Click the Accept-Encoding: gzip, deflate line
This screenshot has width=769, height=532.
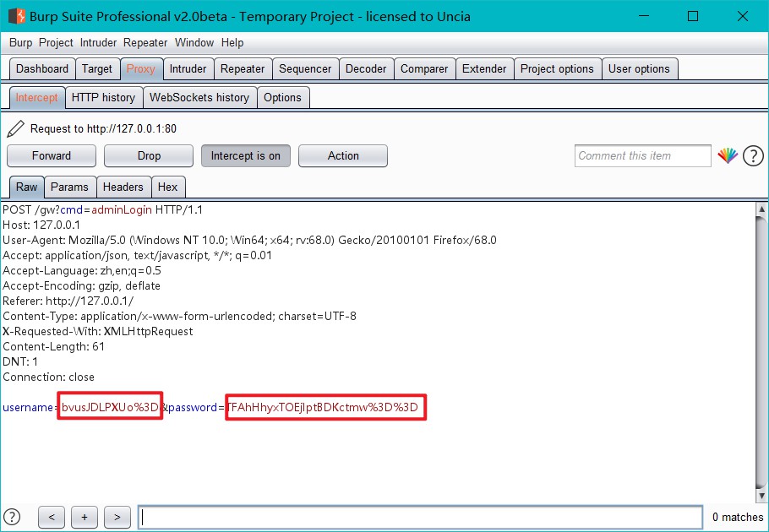click(x=81, y=286)
